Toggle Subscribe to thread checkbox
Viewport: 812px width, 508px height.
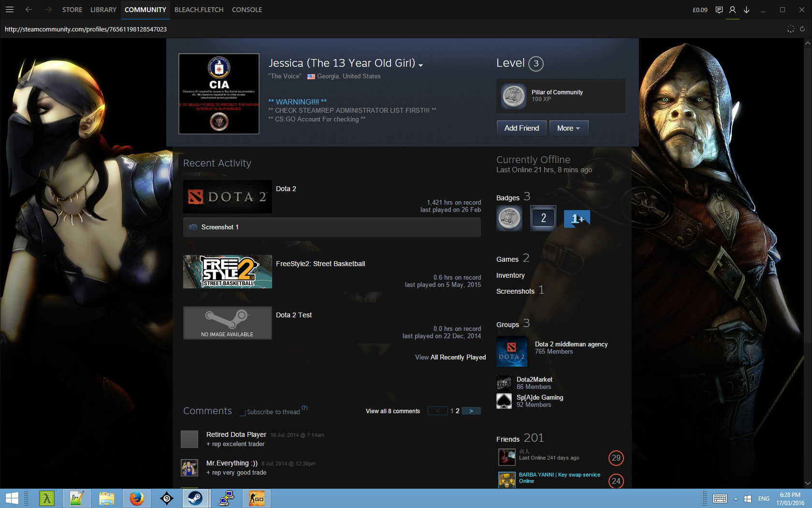point(243,412)
